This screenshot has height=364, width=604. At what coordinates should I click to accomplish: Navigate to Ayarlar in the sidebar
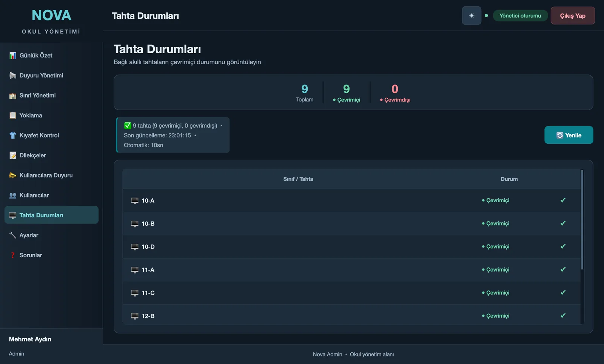51,235
